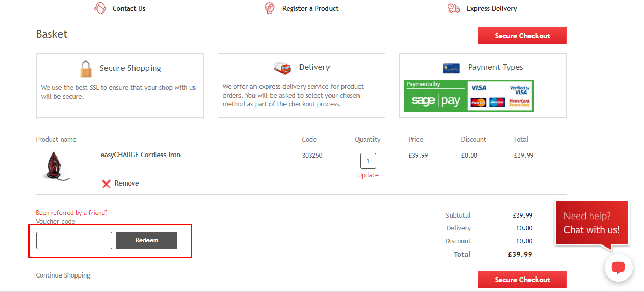Click the Subtotal label
Image resolution: width=644 pixels, height=292 pixels.
click(x=458, y=216)
